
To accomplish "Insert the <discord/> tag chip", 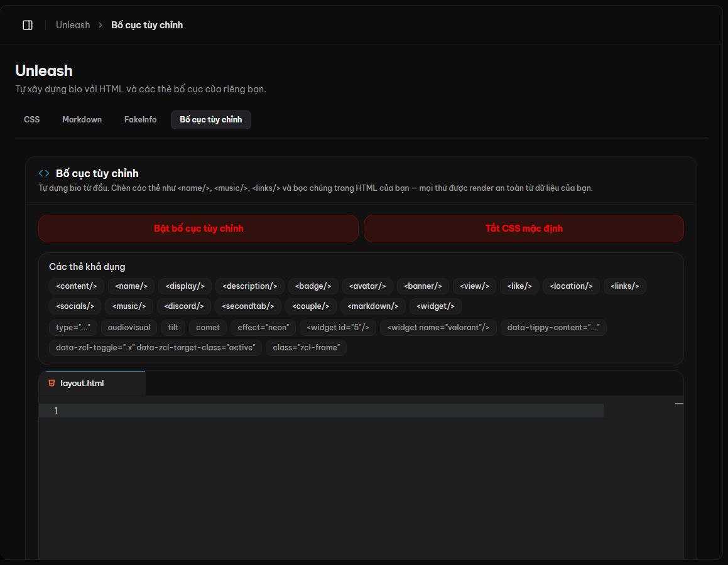I will (184, 306).
